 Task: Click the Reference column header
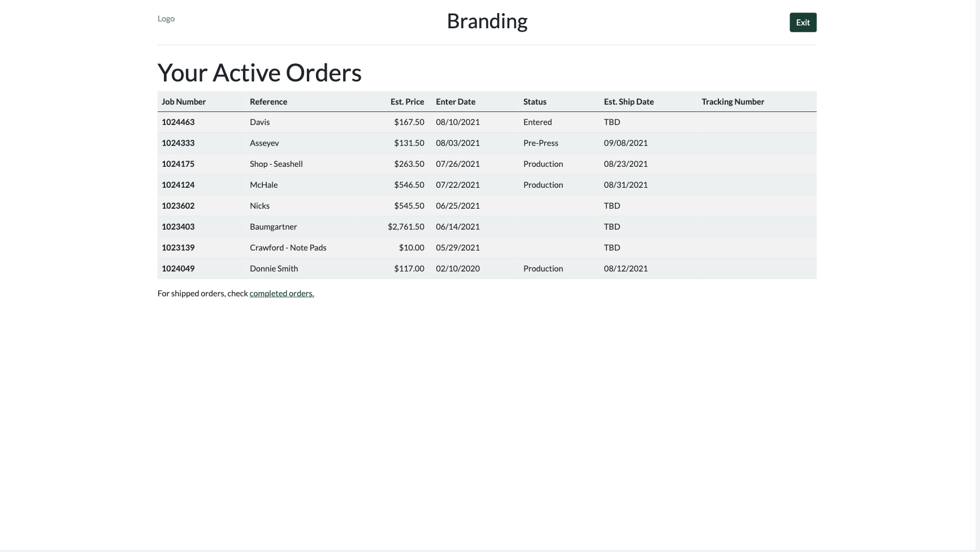268,102
